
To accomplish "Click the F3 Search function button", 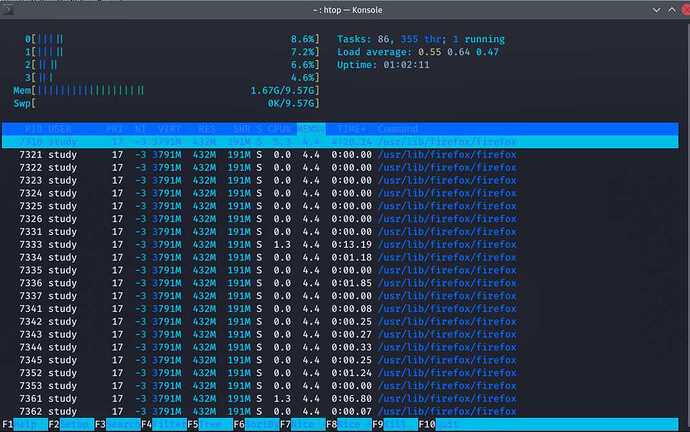I will click(117, 425).
